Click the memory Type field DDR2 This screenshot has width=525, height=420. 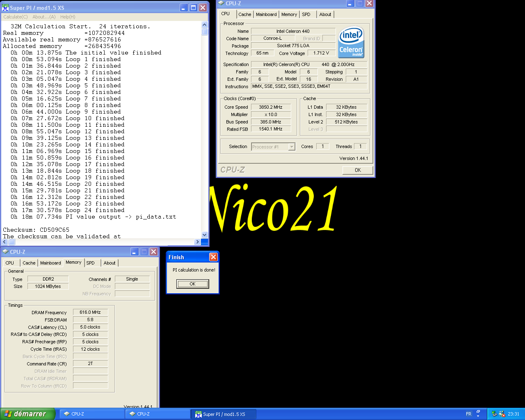point(48,279)
